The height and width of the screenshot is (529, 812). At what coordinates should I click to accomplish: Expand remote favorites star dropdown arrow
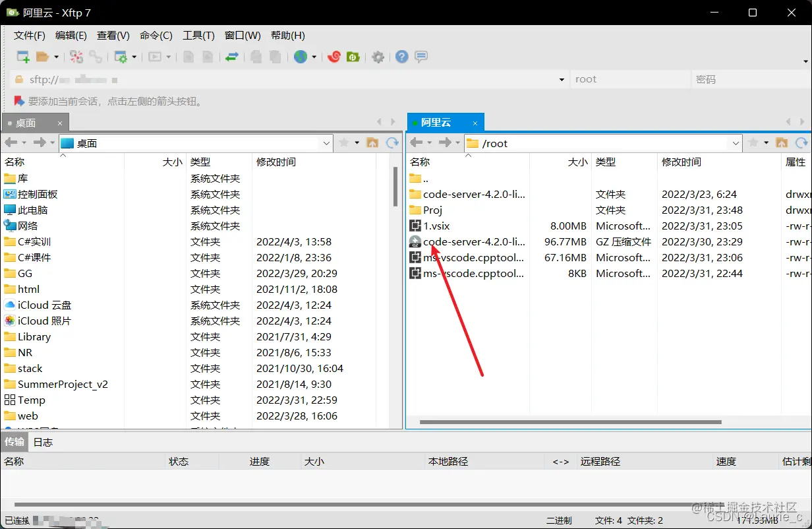[766, 142]
